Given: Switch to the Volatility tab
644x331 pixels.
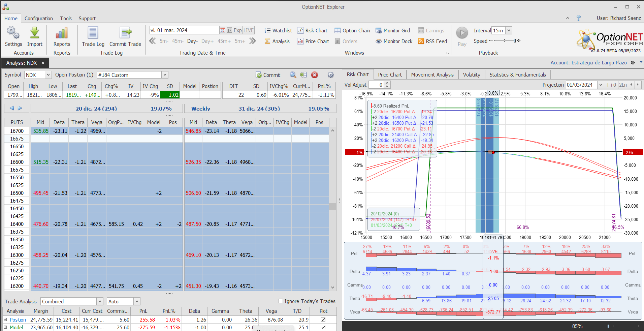Looking at the screenshot, I should pyautogui.click(x=472, y=74).
